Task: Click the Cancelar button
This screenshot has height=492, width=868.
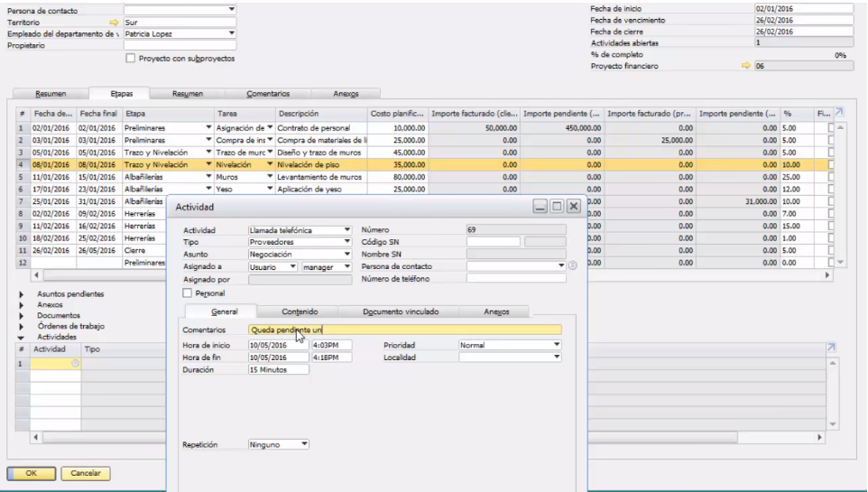Action: point(86,473)
